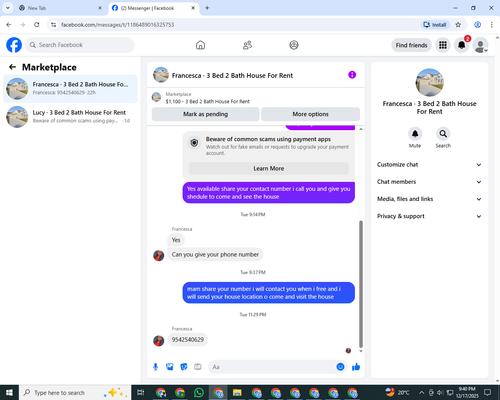This screenshot has width=500, height=400.
Task: View site information icon in address bar
Action: [53, 25]
